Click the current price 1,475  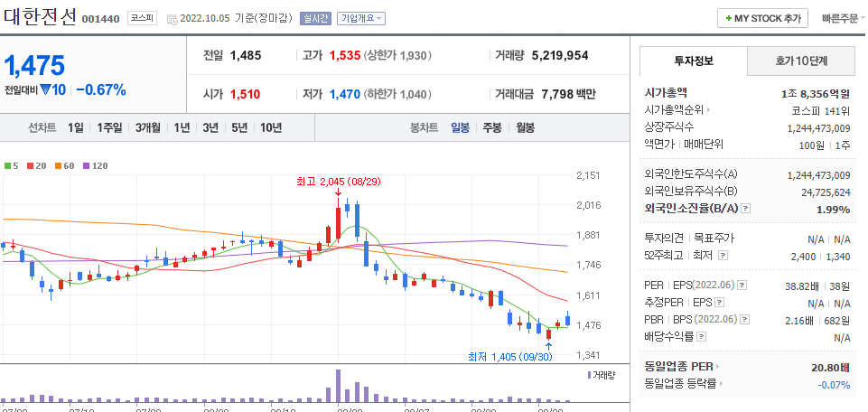point(34,66)
